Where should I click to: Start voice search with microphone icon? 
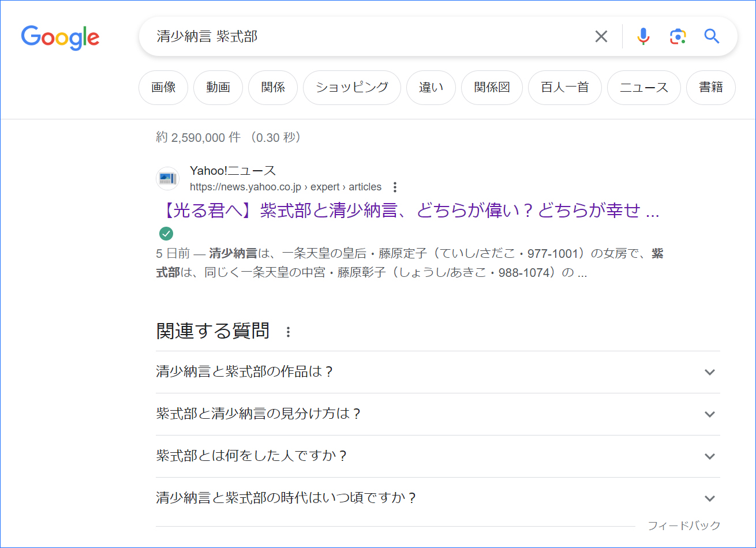coord(643,37)
